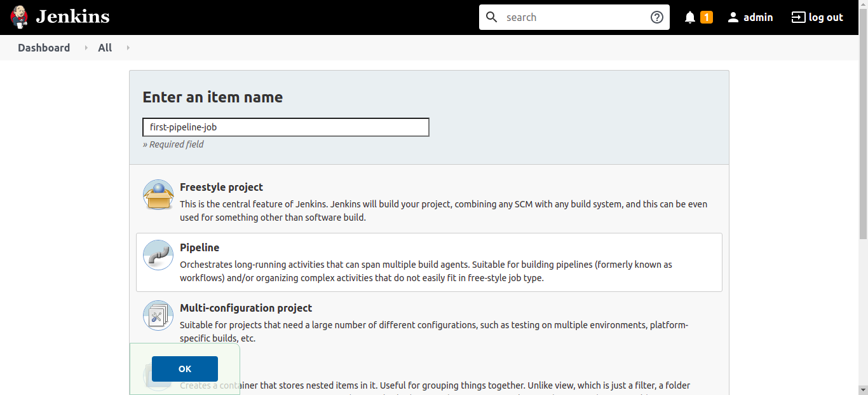Image resolution: width=868 pixels, height=395 pixels.
Task: Click the search magnifier icon
Action: point(492,17)
